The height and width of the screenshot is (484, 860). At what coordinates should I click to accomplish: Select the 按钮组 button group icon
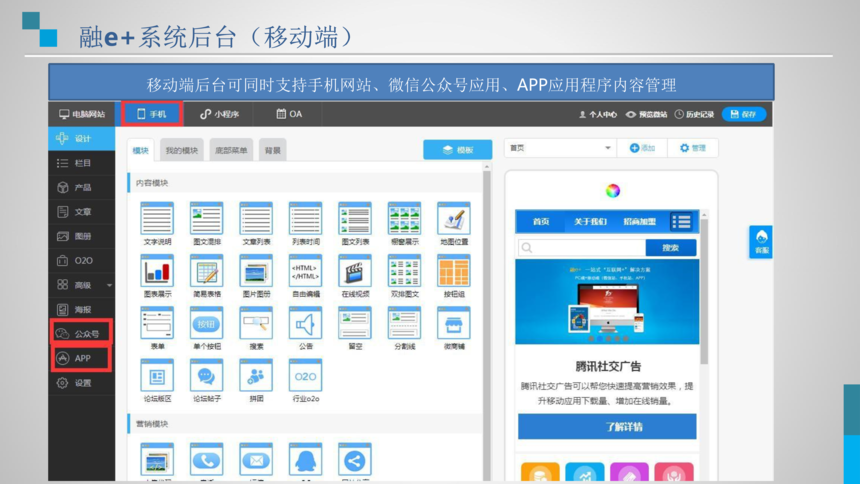[x=453, y=270]
